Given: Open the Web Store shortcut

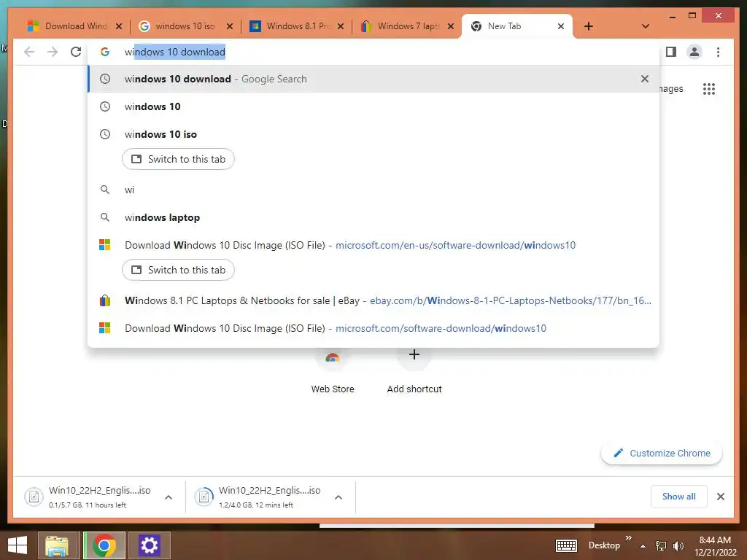Looking at the screenshot, I should coord(333,371).
